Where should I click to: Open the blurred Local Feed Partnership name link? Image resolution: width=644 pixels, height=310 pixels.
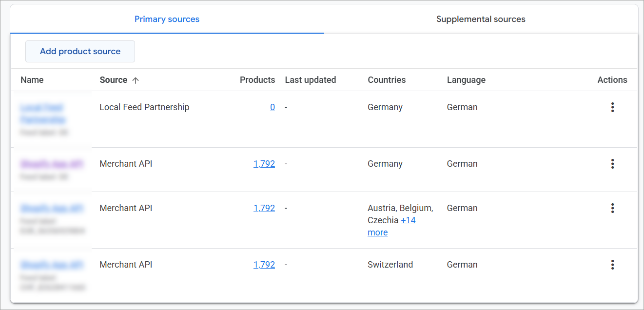click(42, 113)
